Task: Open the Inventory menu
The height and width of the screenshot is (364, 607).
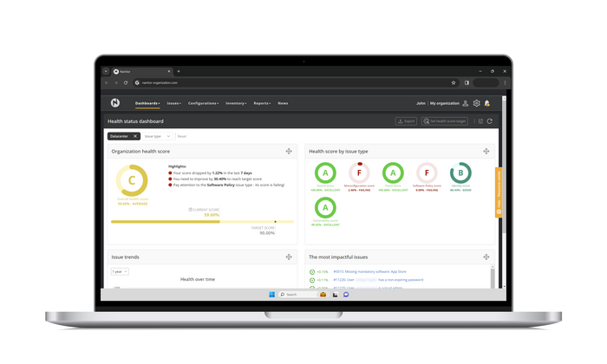Action: pos(236,103)
